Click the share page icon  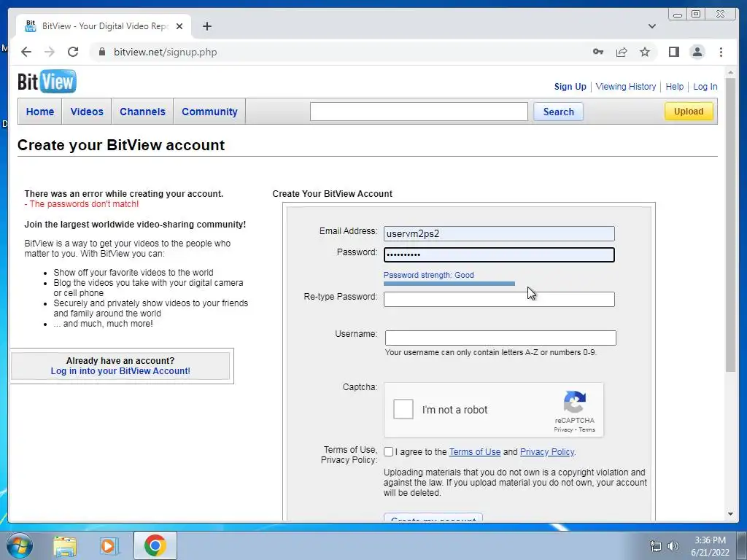[x=622, y=52]
